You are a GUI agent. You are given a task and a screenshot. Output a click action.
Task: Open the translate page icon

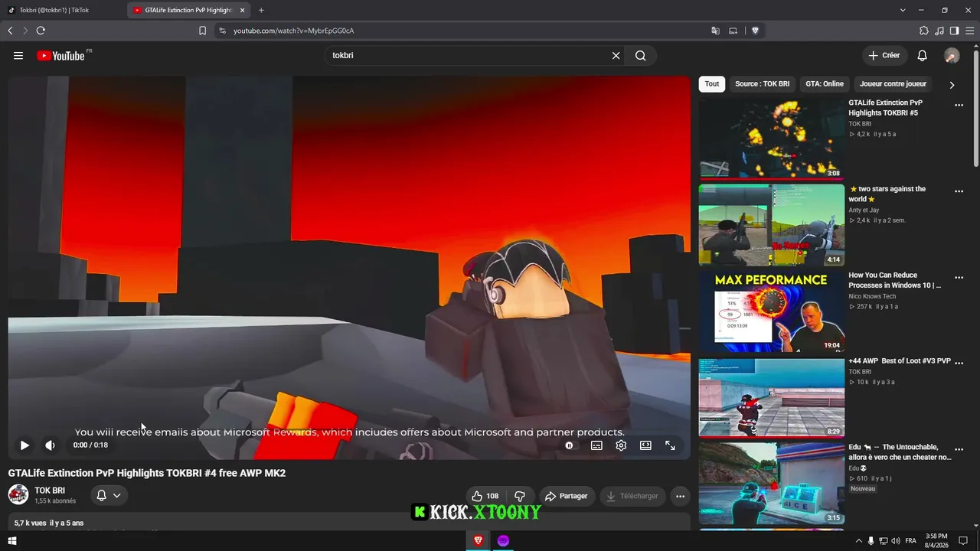[715, 31]
